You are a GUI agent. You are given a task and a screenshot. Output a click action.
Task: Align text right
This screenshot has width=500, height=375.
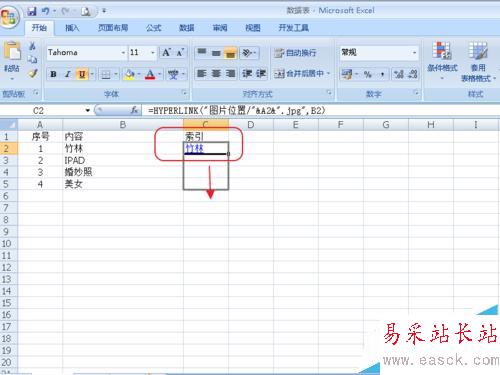tap(230, 73)
